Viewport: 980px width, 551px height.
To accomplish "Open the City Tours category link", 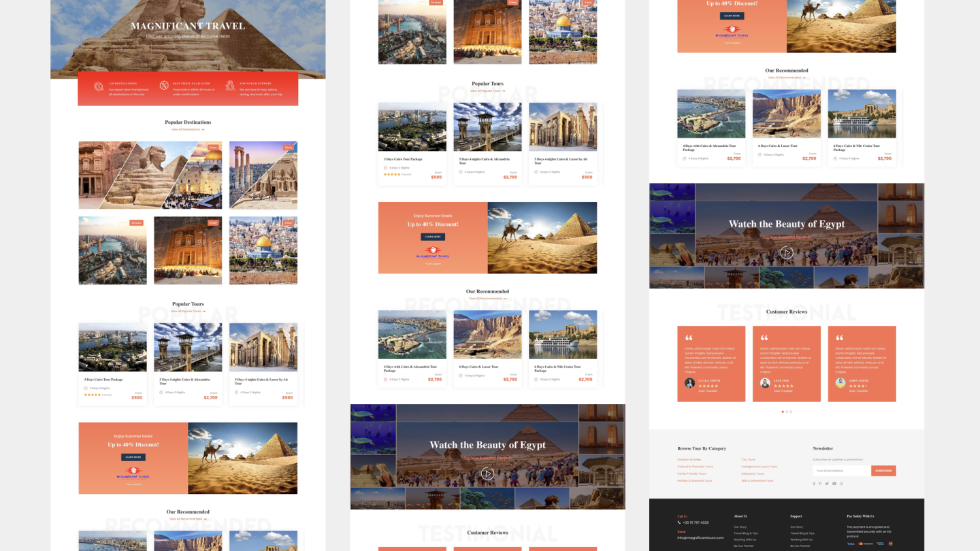I will [748, 460].
